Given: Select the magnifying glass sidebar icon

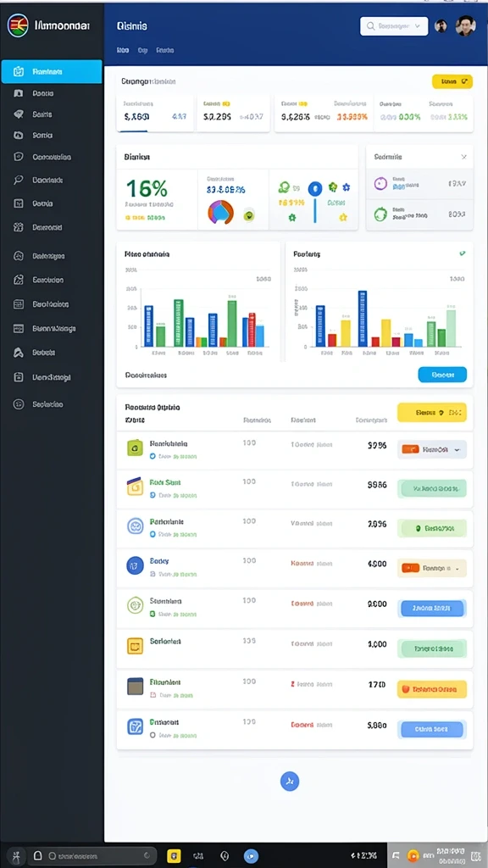Looking at the screenshot, I should click(x=19, y=180).
